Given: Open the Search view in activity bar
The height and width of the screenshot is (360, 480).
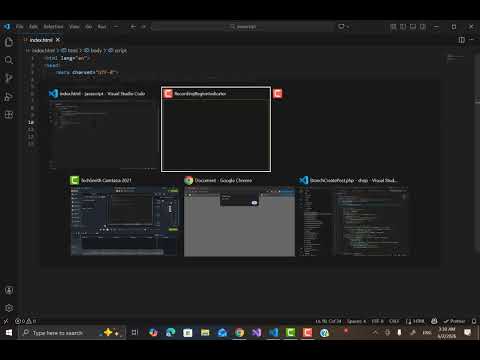Looking at the screenshot, I should point(9,60).
